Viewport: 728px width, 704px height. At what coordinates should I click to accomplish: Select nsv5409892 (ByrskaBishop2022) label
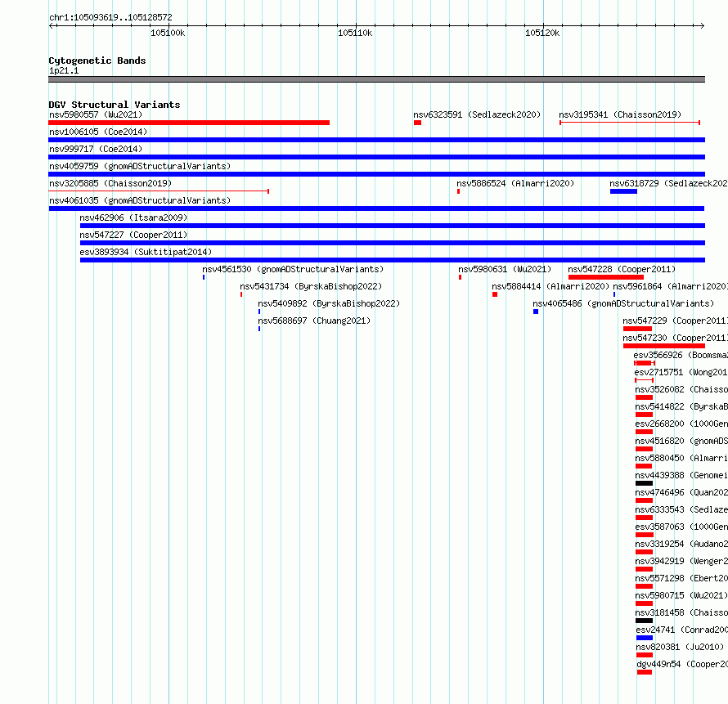pos(329,303)
